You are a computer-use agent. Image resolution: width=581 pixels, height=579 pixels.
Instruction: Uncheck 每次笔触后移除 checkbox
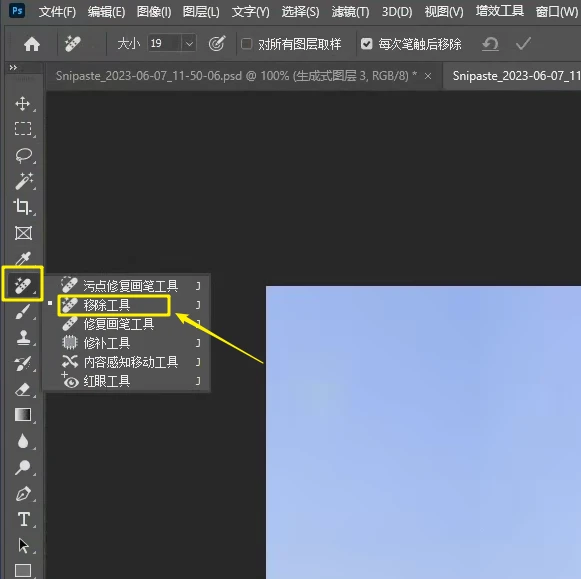pyautogui.click(x=366, y=44)
